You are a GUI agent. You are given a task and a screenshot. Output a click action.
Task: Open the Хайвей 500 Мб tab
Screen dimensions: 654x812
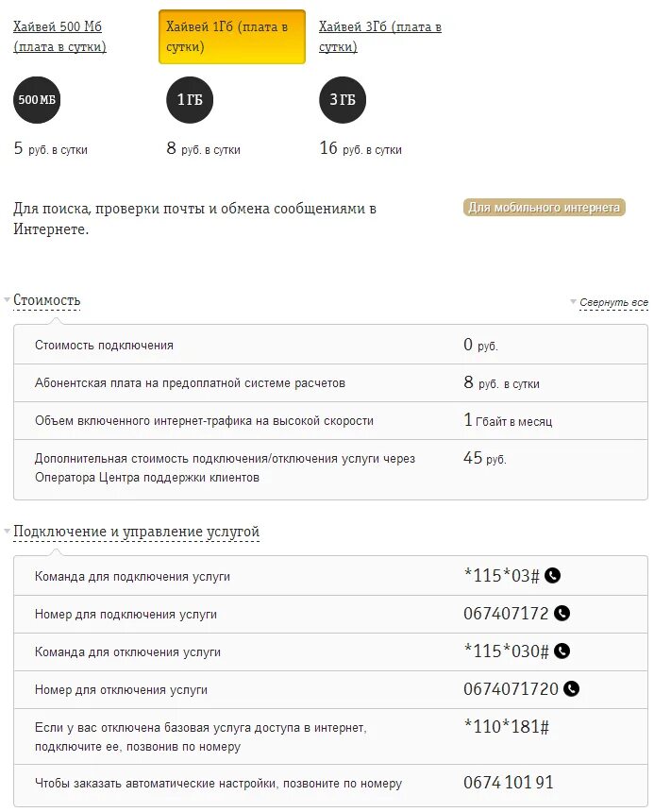[59, 37]
